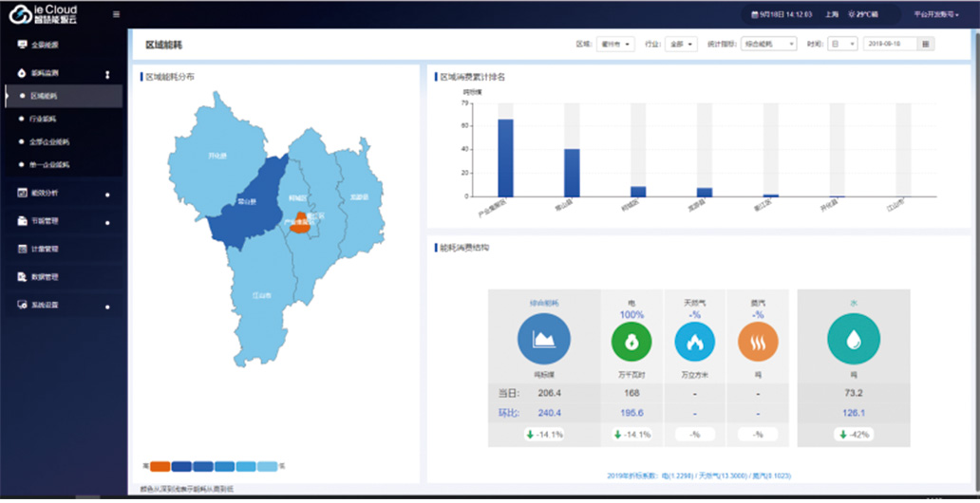Open the calendar picker icon beside date
Viewport: 980px width, 503px height.
[x=926, y=44]
